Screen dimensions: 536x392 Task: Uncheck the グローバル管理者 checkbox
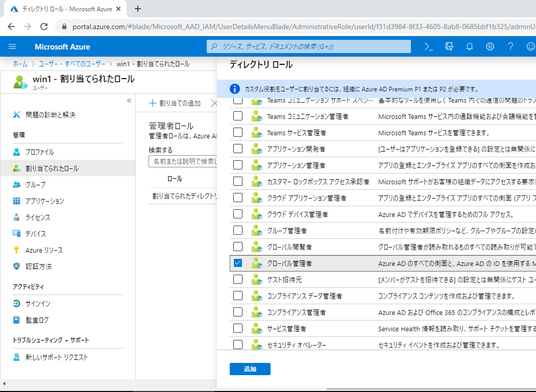pyautogui.click(x=238, y=263)
